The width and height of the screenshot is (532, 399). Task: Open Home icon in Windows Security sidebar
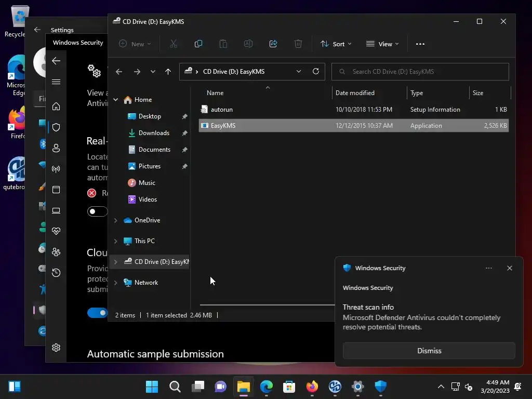(x=56, y=107)
